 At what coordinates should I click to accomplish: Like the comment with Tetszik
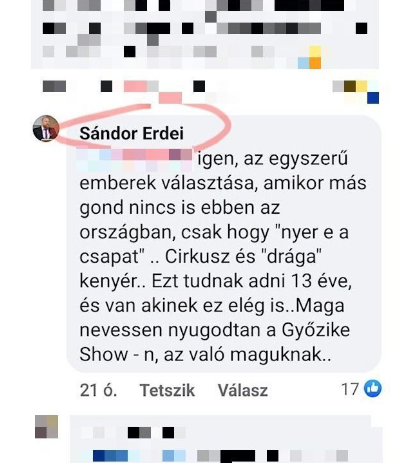[167, 390]
